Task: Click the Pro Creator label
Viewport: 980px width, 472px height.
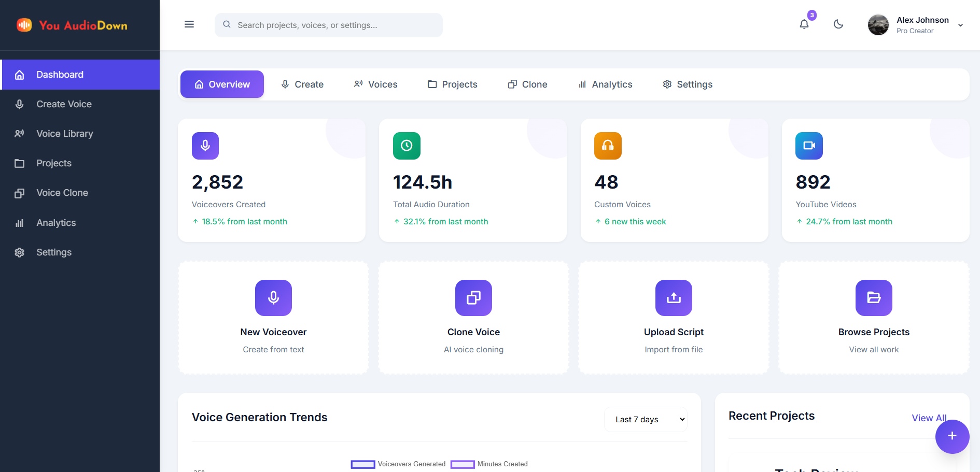Action: click(x=915, y=31)
